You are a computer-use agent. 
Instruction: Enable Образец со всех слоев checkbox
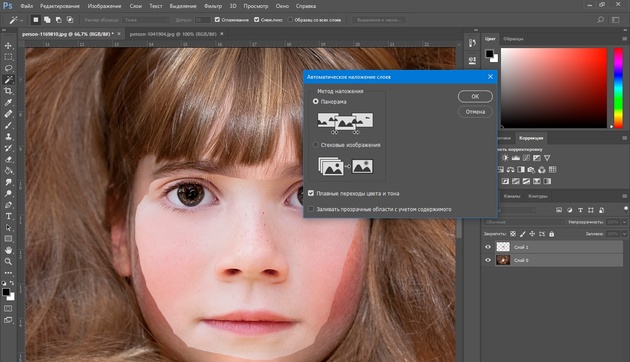pos(290,20)
